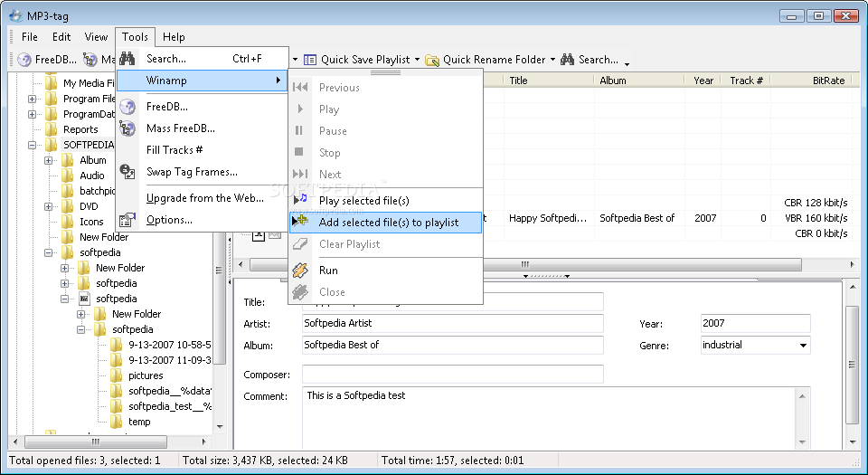The height and width of the screenshot is (475, 868).
Task: Sort by the Year column header
Action: point(703,81)
